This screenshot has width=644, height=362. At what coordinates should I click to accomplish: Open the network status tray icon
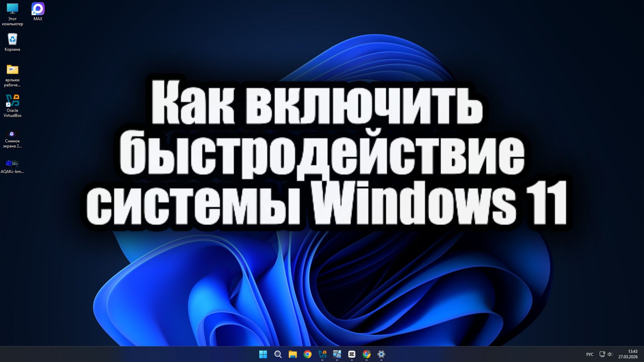click(602, 354)
